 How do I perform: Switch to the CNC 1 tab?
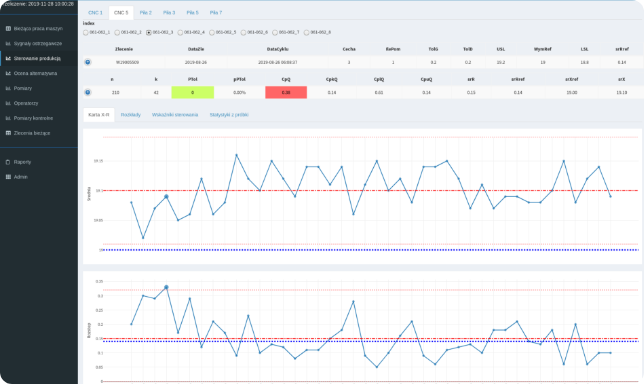coord(95,13)
